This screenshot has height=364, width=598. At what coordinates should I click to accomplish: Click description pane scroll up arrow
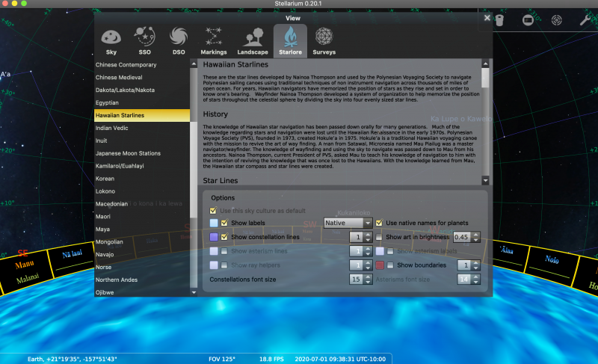[x=485, y=64]
